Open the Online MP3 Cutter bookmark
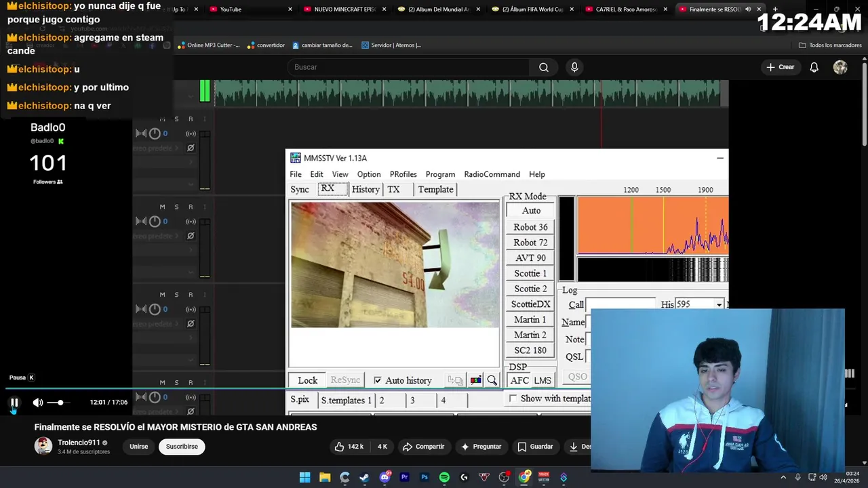This screenshot has width=868, height=488. 208,45
